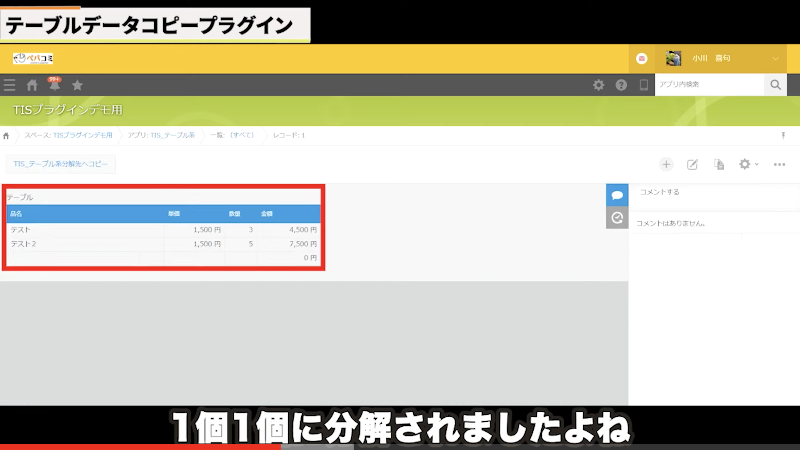Viewport: 800px width, 450px height.
Task: Duplicate the record with copy icon
Action: click(718, 164)
